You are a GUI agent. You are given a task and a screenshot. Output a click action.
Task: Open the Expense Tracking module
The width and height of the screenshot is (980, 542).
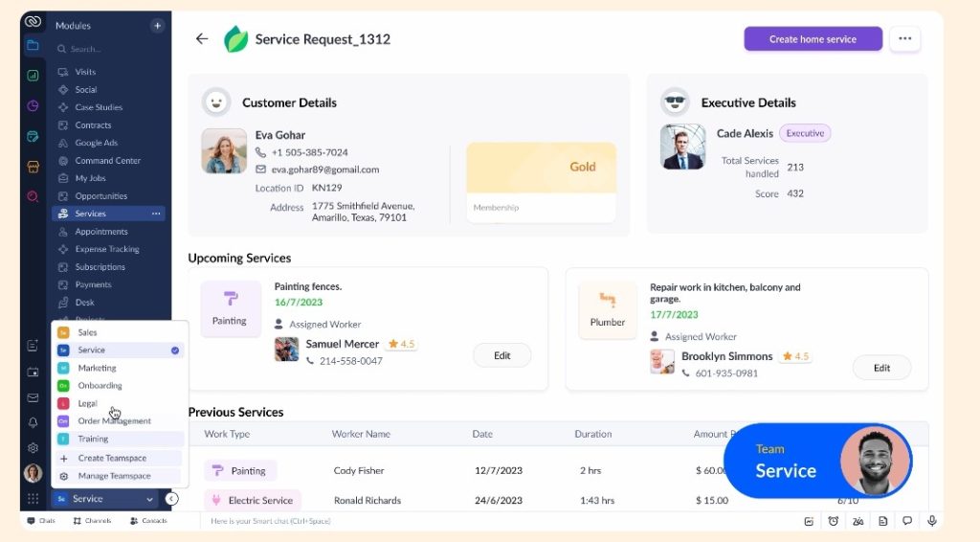(108, 249)
